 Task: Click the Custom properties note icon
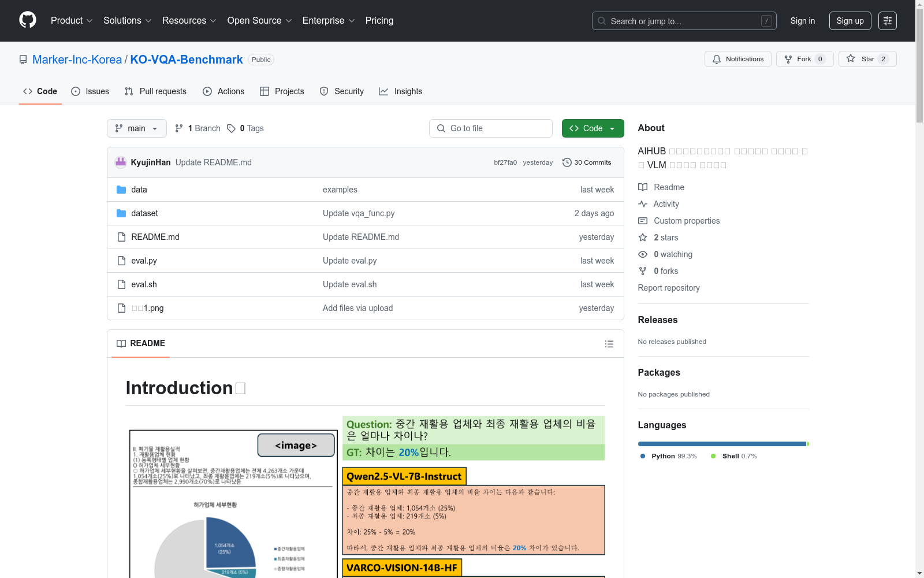click(643, 221)
